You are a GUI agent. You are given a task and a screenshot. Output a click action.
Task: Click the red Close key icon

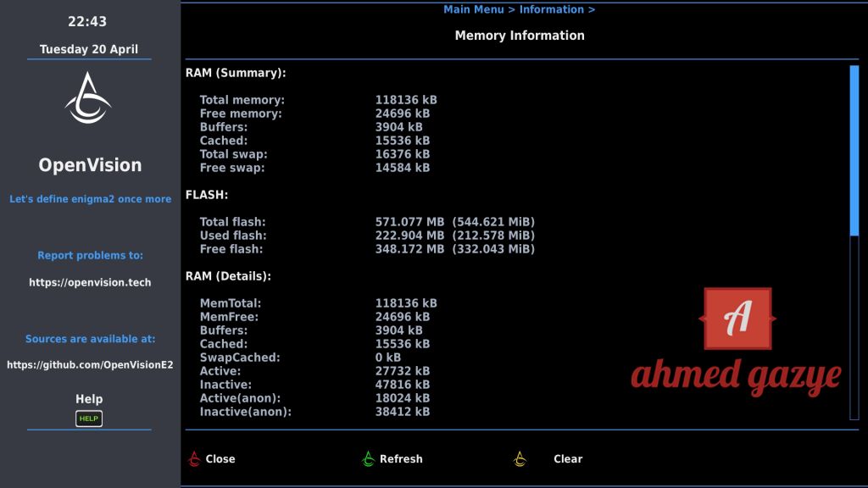pos(194,458)
